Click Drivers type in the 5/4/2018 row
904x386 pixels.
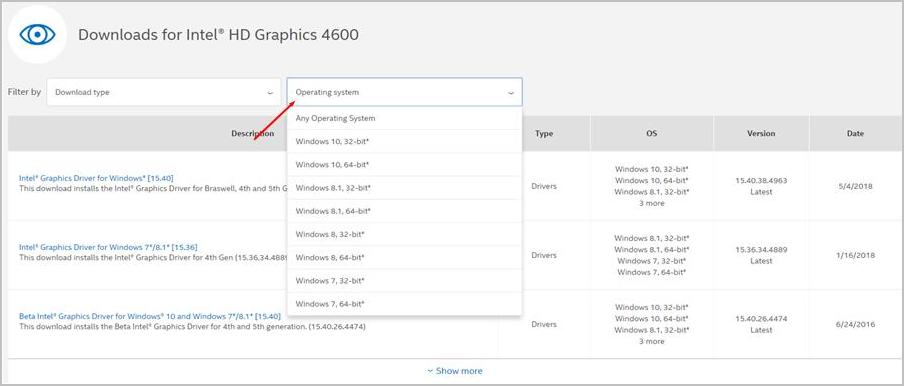[544, 186]
